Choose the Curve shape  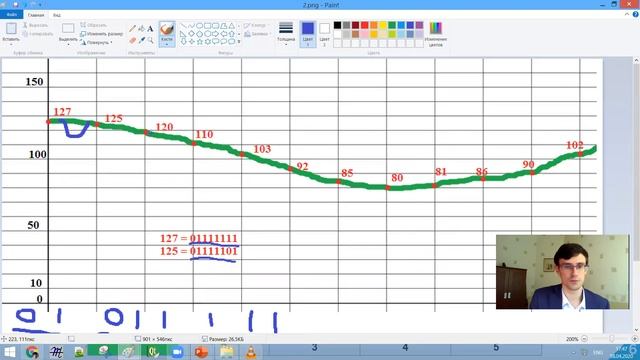(191, 26)
